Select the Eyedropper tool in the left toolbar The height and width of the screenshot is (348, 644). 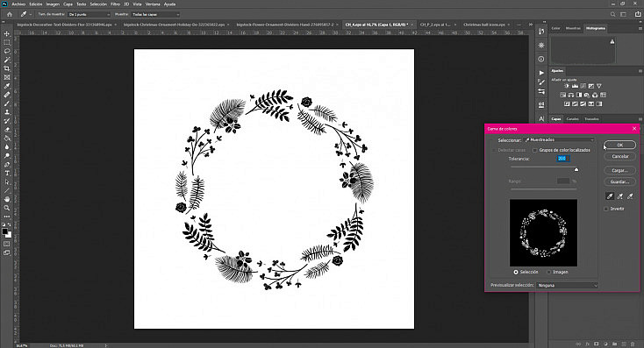[7, 86]
